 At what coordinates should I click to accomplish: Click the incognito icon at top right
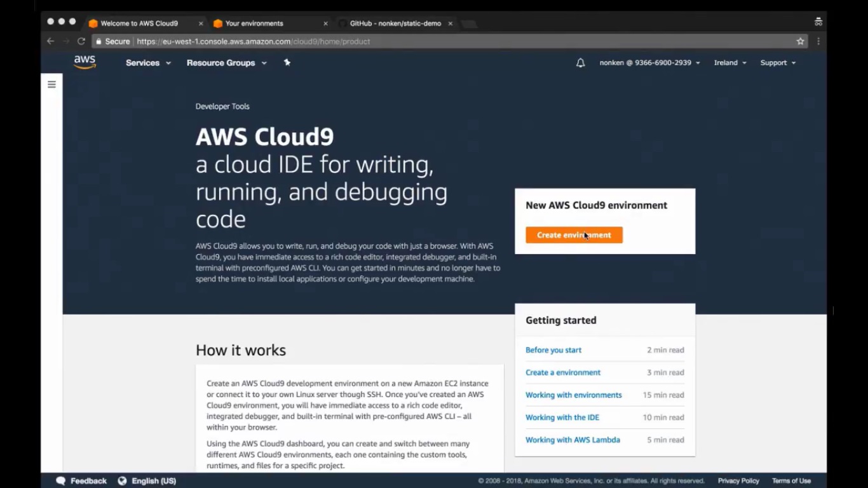coord(818,22)
